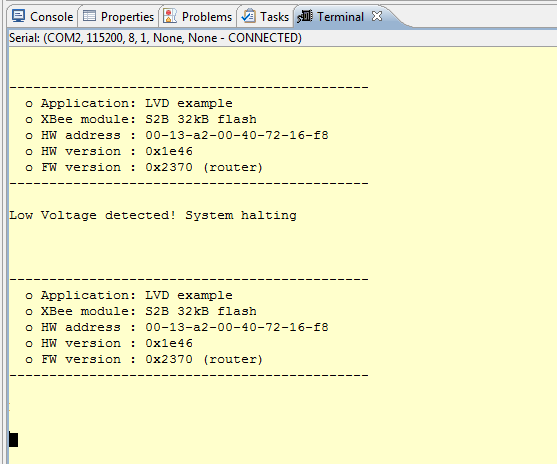
Task: Click the Properties table icon
Action: [x=89, y=16]
